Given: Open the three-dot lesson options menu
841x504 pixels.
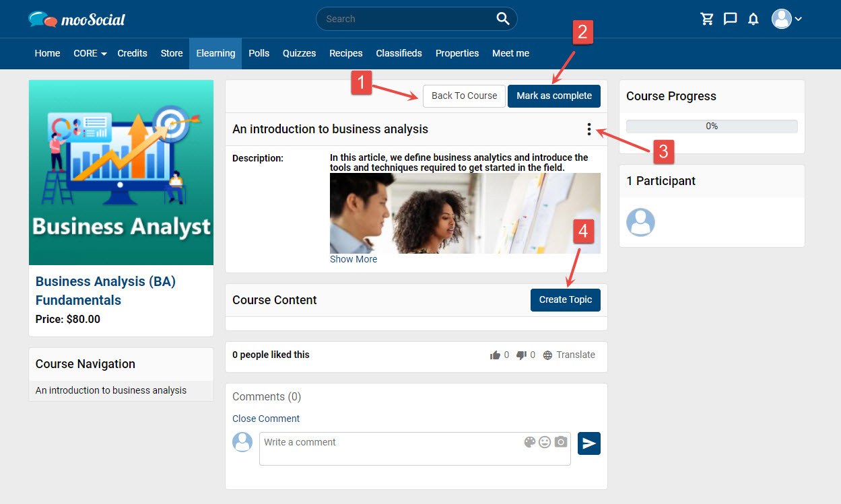Looking at the screenshot, I should 589,129.
